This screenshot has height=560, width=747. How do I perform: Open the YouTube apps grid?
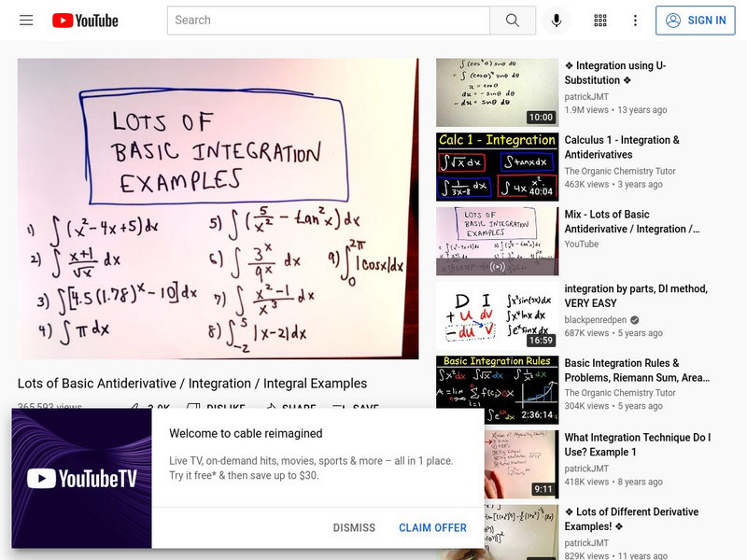tap(600, 21)
